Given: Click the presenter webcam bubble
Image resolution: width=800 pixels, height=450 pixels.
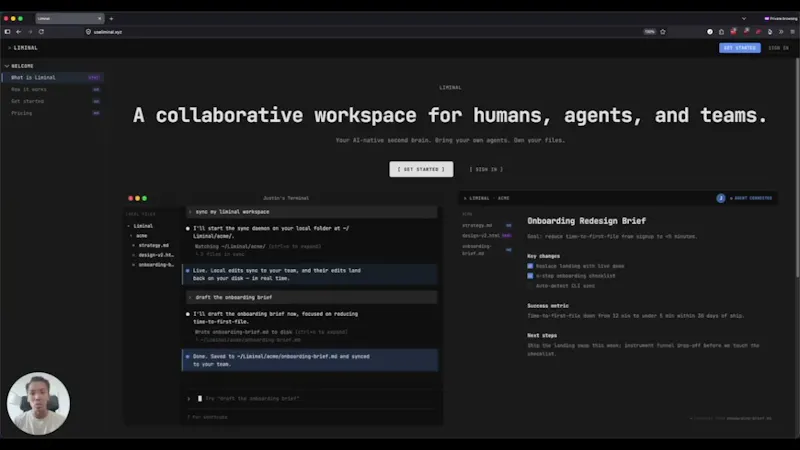Looking at the screenshot, I should (38, 404).
